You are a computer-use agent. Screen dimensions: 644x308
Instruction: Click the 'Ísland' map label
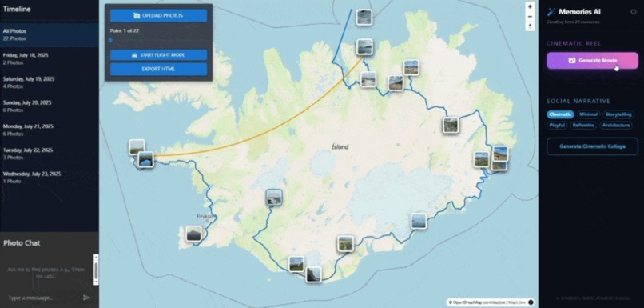coord(340,147)
